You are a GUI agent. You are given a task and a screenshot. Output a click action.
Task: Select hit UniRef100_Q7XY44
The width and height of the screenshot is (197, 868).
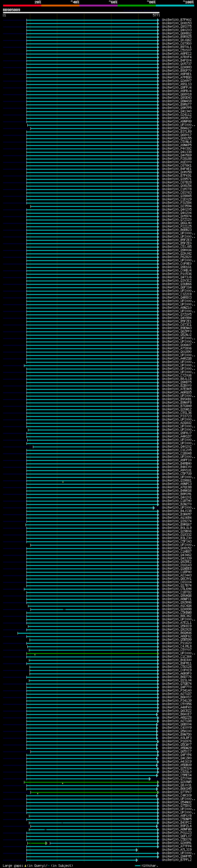176,778
